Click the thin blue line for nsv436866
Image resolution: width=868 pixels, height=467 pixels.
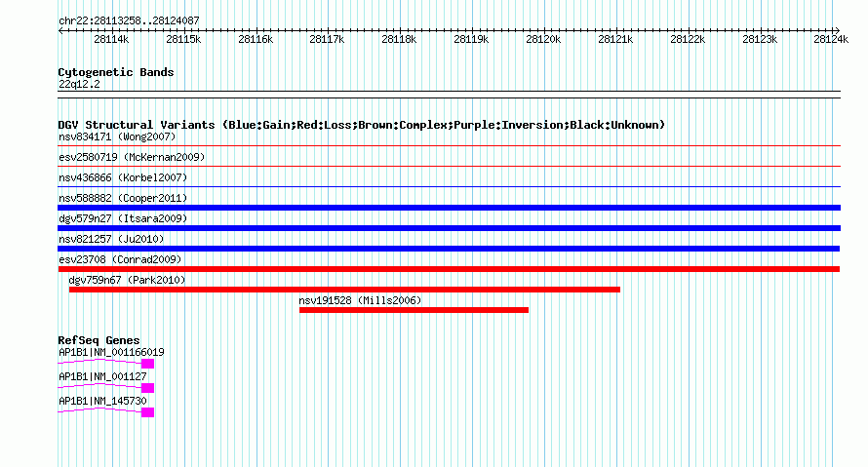[449, 187]
